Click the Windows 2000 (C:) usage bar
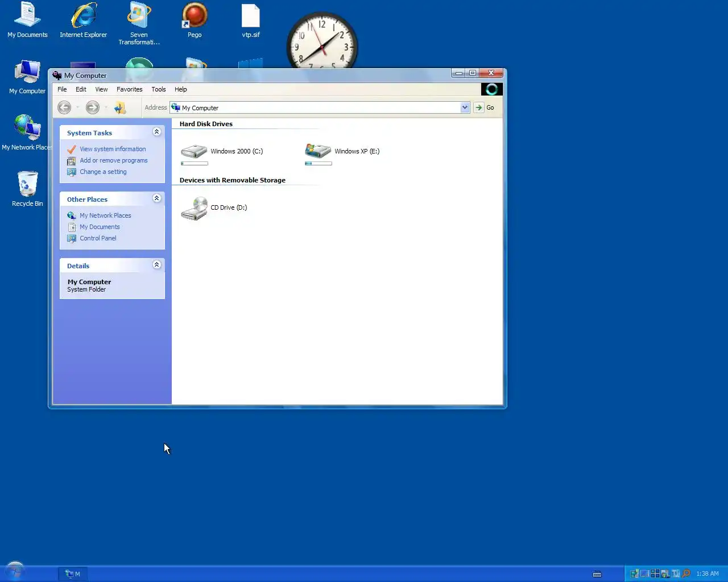 coord(195,164)
